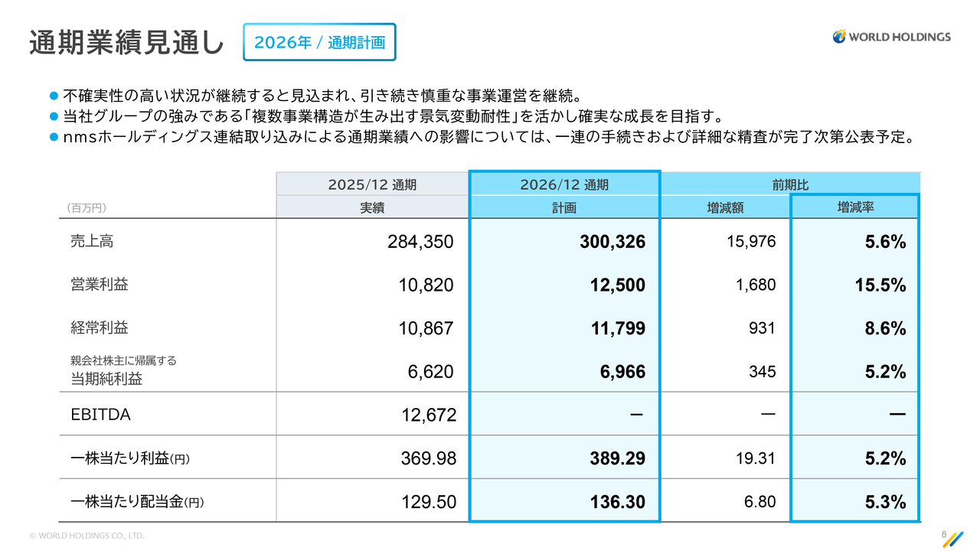Screen dimensions: 980x551
Task: Click the 1,680 operating profit change
Action: pyautogui.click(x=756, y=285)
